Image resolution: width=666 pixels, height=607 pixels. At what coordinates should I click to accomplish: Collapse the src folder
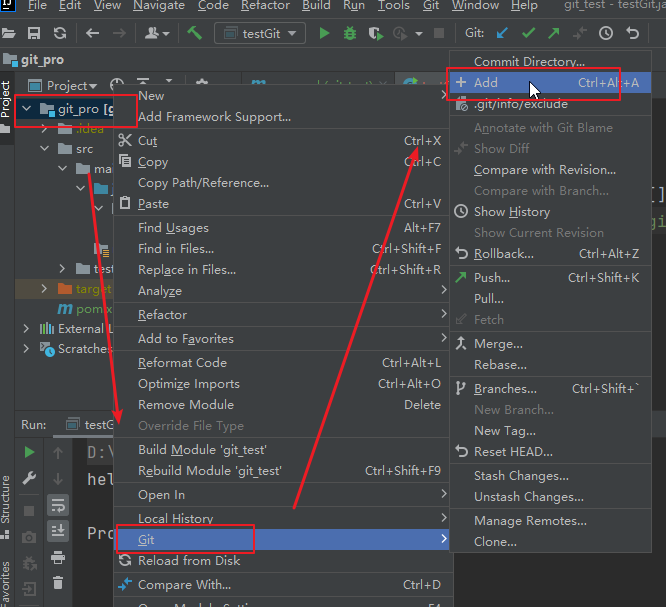click(44, 149)
